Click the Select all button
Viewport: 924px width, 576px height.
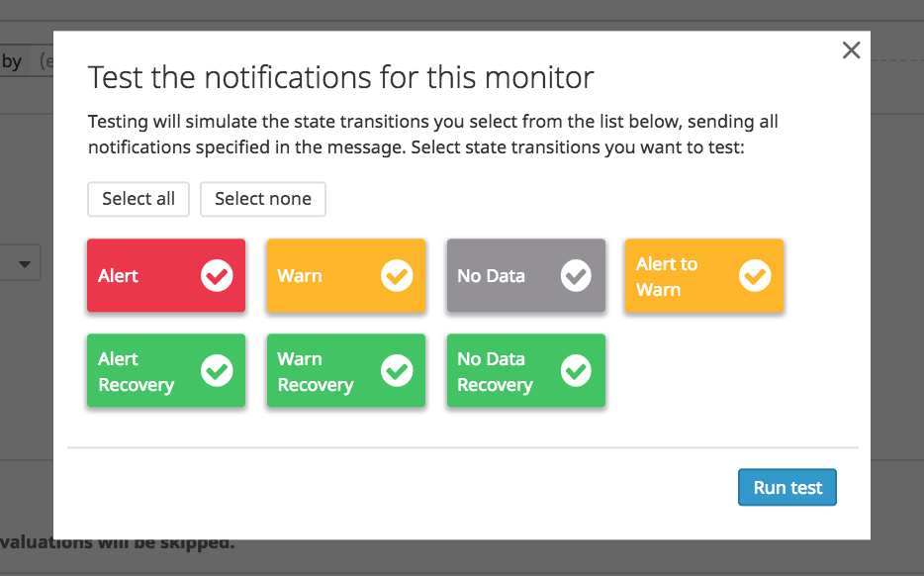pyautogui.click(x=139, y=199)
